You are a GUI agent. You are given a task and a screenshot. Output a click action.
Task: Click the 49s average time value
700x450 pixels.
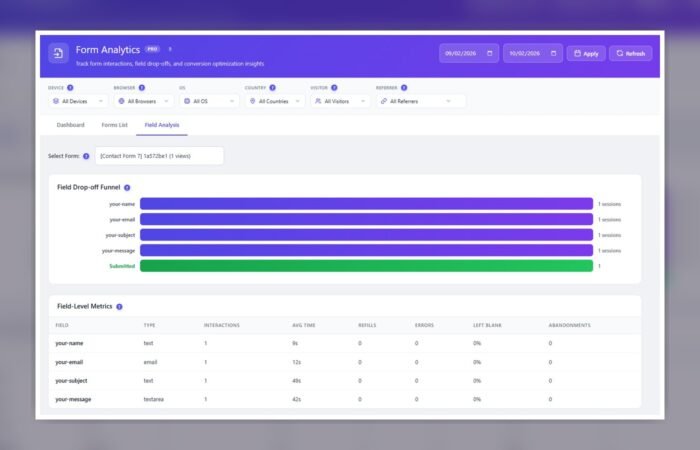296,381
